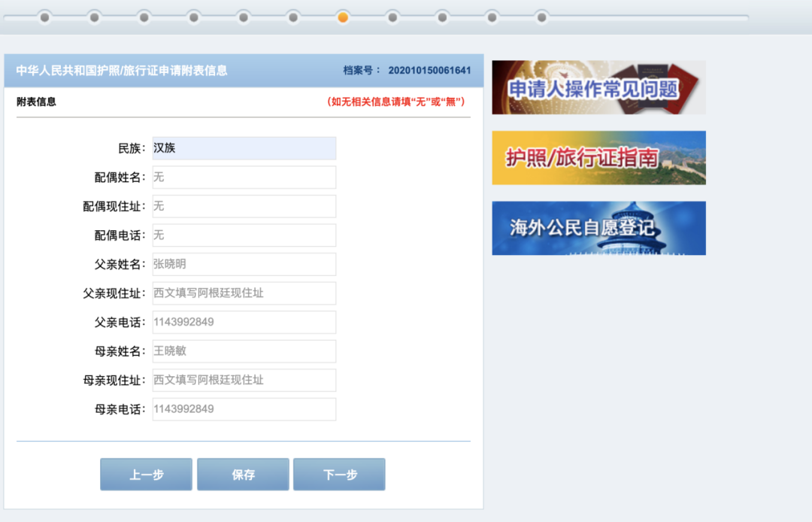The height and width of the screenshot is (522, 812).
Task: Click the 配偶电话 spouse phone field
Action: tap(242, 235)
